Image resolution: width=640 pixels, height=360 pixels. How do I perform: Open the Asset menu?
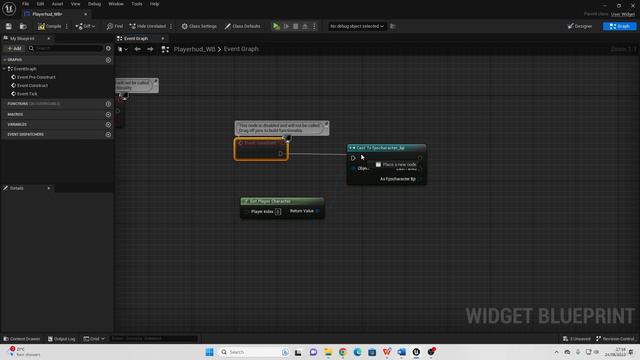point(57,4)
